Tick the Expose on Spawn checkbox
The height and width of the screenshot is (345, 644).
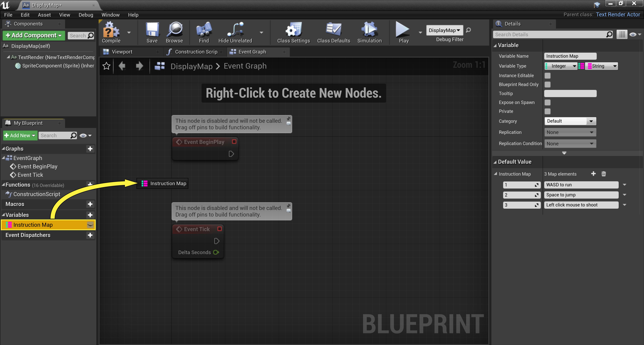[x=548, y=102]
